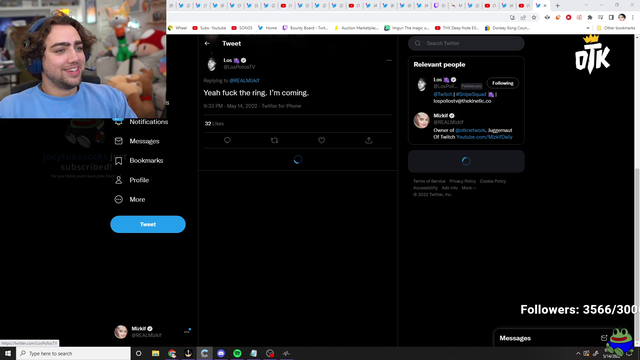640x360 pixels.
Task: Open Messages in sidebar
Action: 137,141
